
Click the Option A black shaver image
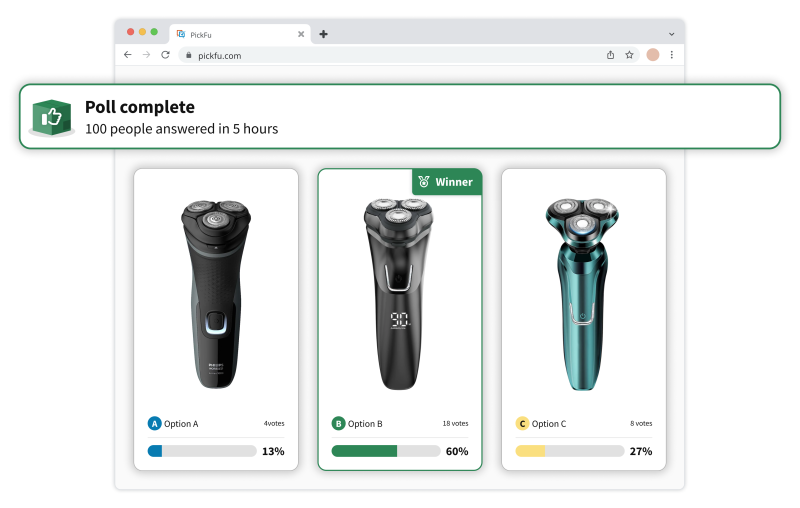(216, 294)
